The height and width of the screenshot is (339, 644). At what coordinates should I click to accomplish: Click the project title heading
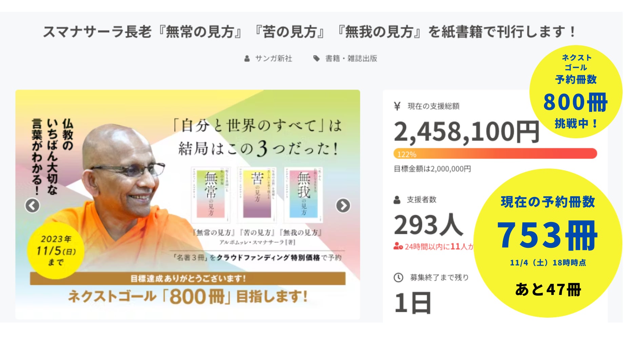click(309, 32)
